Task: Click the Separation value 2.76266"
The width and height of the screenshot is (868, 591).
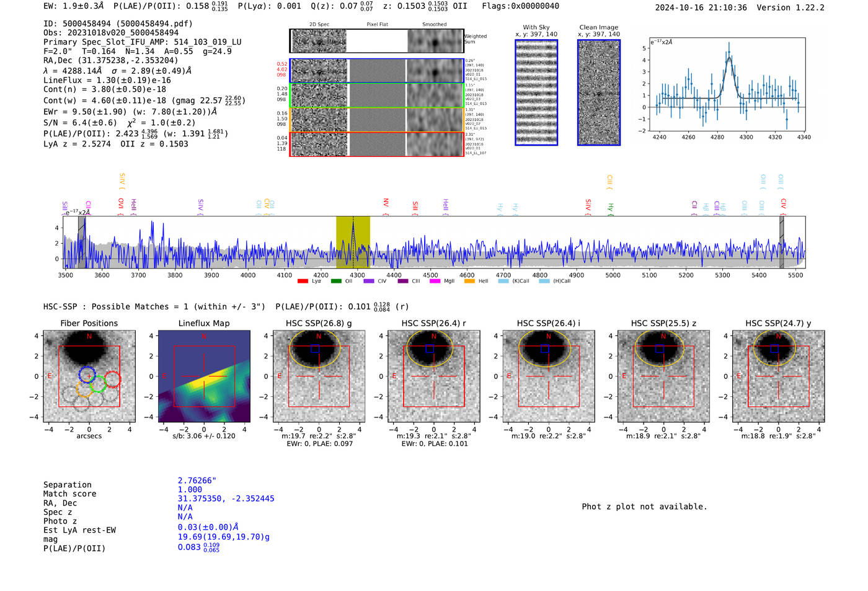Action: point(197,481)
